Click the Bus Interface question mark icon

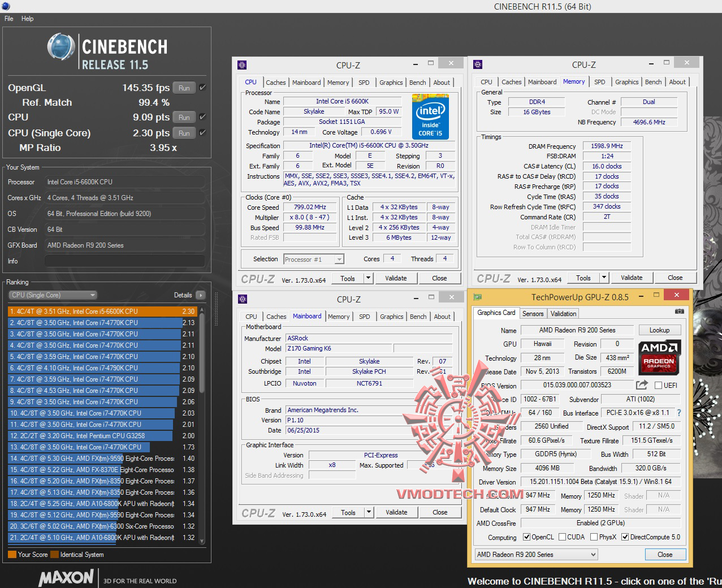[x=679, y=413]
